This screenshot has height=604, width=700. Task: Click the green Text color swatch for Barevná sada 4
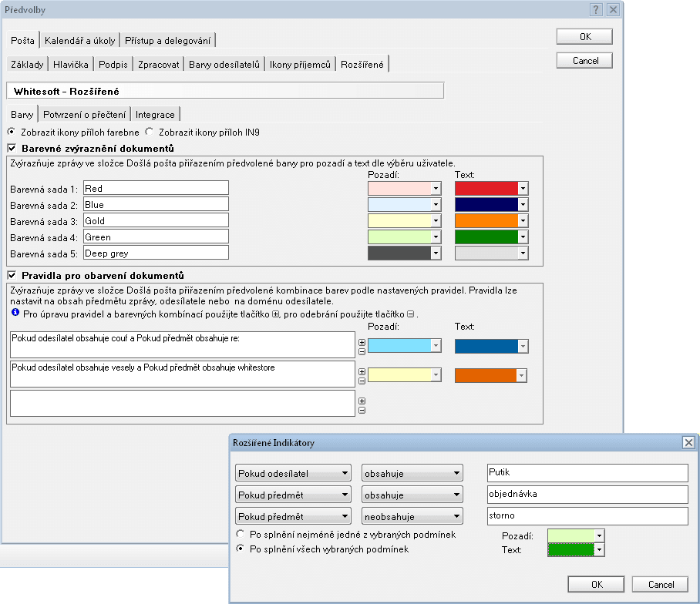coord(486,237)
